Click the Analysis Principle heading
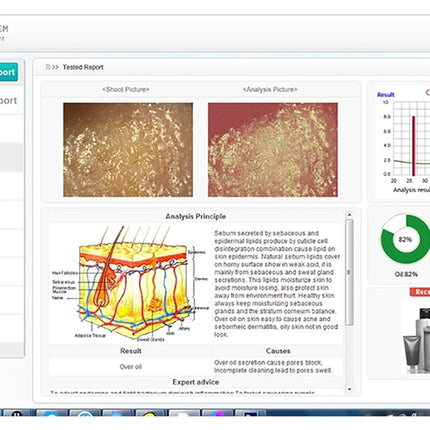 (196, 216)
